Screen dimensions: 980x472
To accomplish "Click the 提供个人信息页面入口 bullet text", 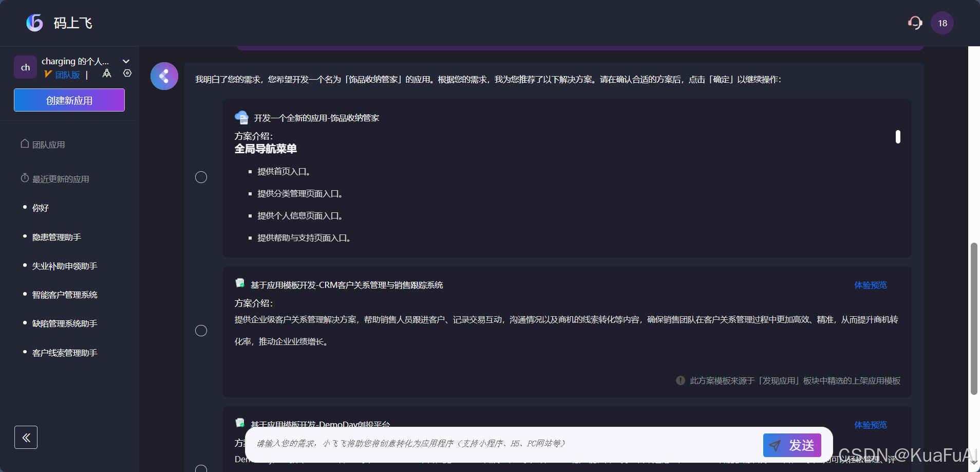I will point(300,216).
